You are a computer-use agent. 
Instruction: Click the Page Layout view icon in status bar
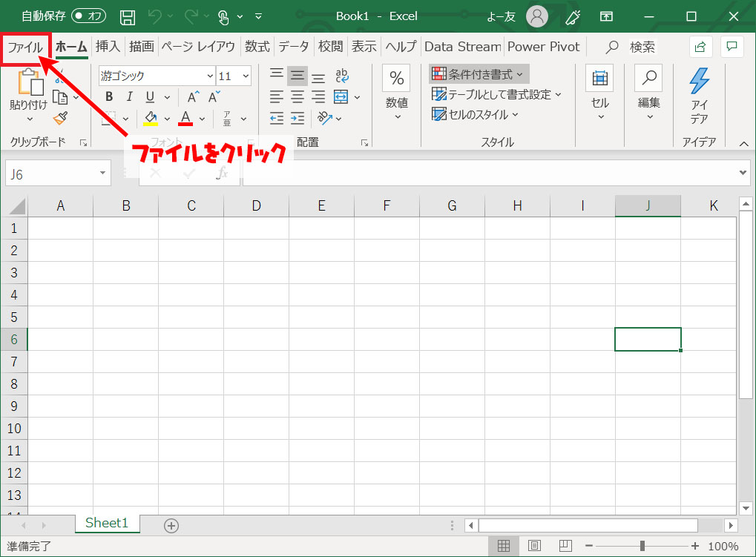[x=534, y=545]
